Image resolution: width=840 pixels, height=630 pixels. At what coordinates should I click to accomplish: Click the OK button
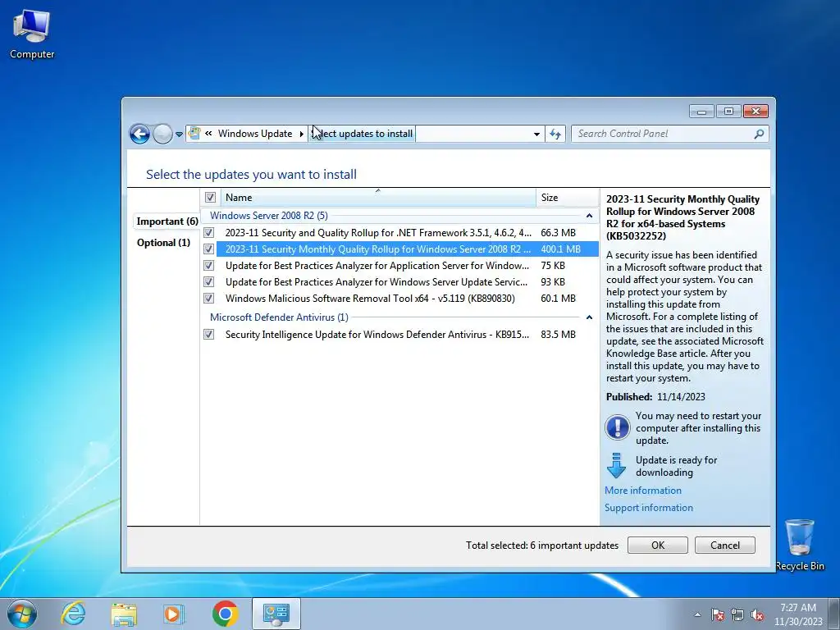[x=657, y=545]
